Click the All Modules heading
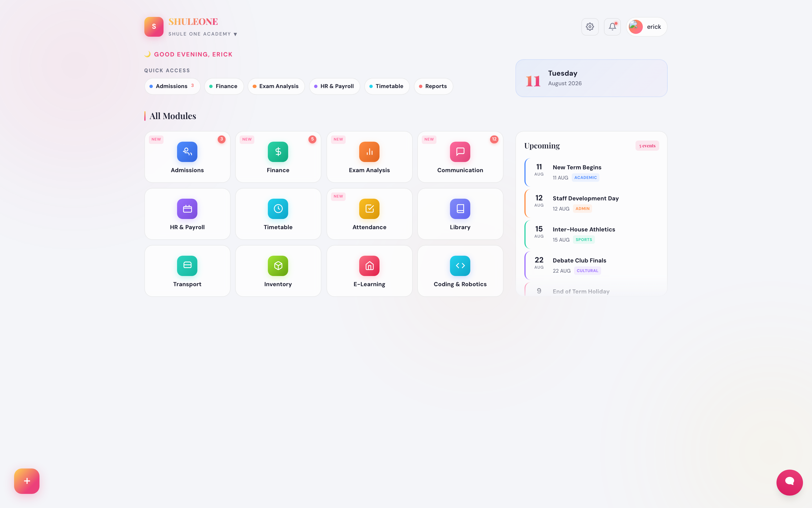Viewport: 812px width, 508px height. pos(173,116)
